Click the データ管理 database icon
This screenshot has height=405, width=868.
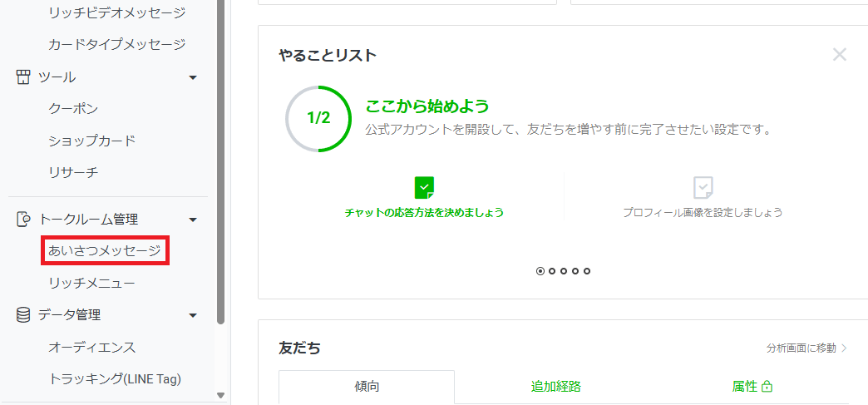(x=23, y=315)
